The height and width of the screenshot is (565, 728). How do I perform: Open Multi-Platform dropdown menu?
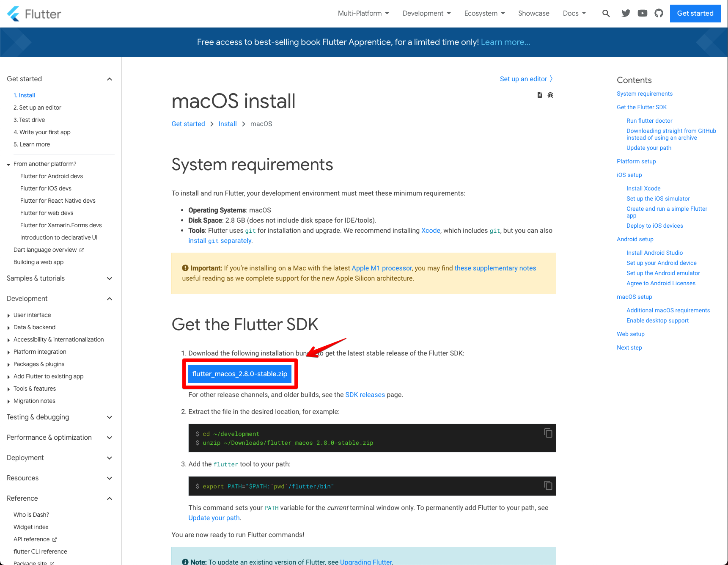click(363, 14)
